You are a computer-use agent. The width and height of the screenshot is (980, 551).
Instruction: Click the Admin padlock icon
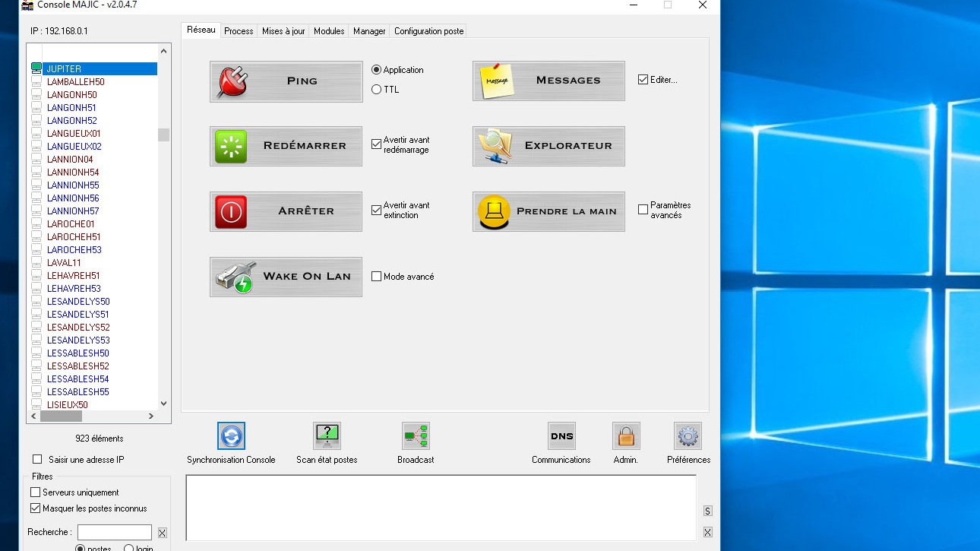626,436
